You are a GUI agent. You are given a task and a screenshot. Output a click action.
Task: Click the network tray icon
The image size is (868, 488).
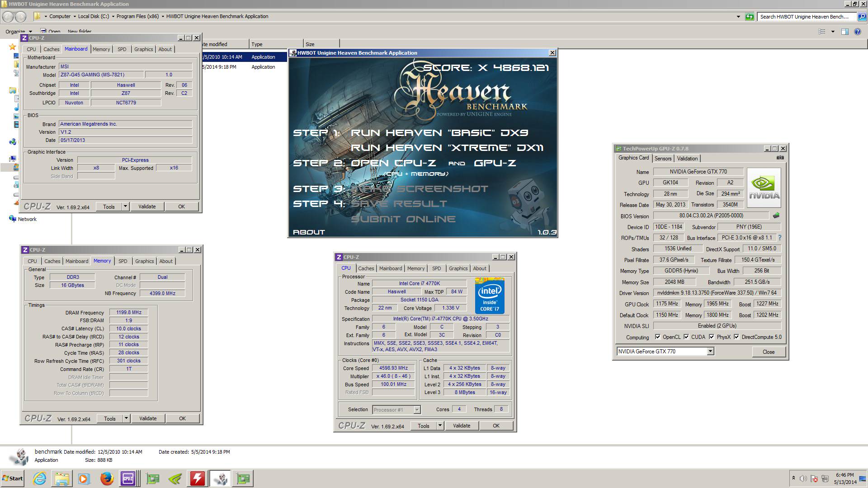point(825,479)
